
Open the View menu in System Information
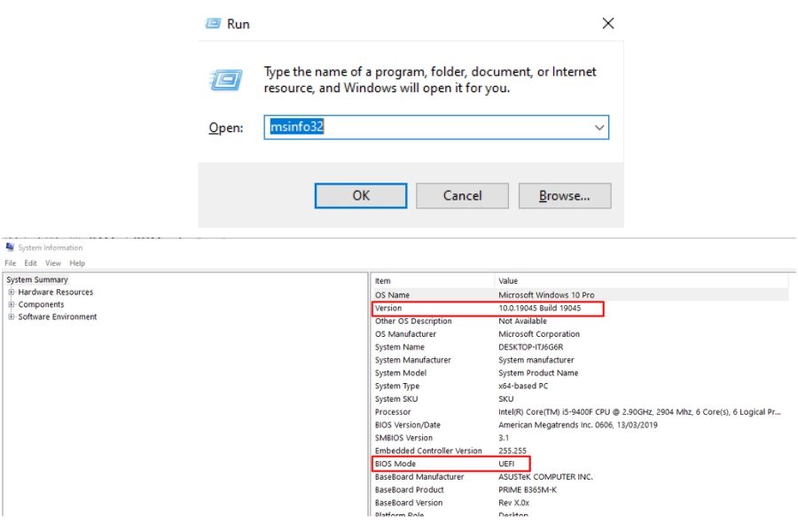click(53, 263)
